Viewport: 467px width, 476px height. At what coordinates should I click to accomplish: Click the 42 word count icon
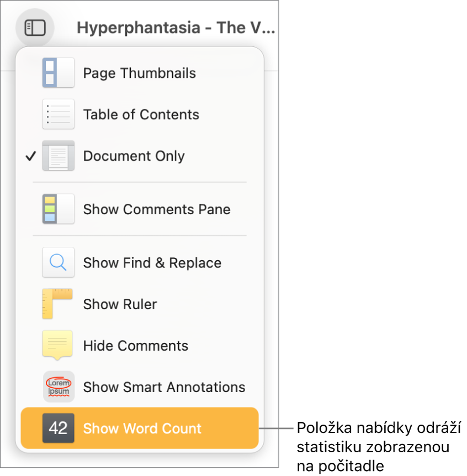(x=58, y=429)
